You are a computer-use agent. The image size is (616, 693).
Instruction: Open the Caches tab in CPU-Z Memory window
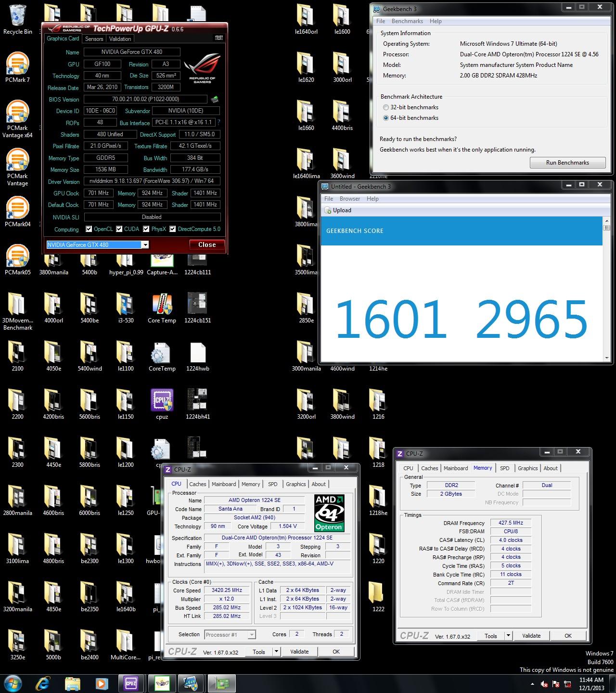429,468
